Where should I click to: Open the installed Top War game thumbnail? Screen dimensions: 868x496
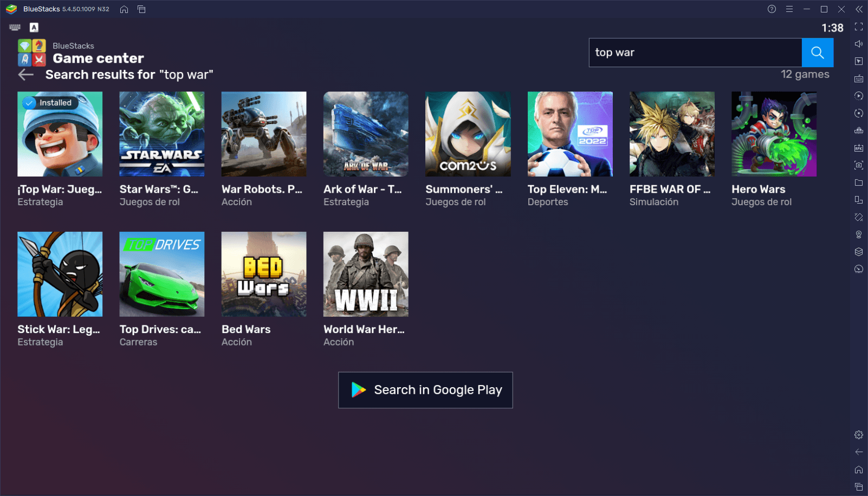pos(60,134)
